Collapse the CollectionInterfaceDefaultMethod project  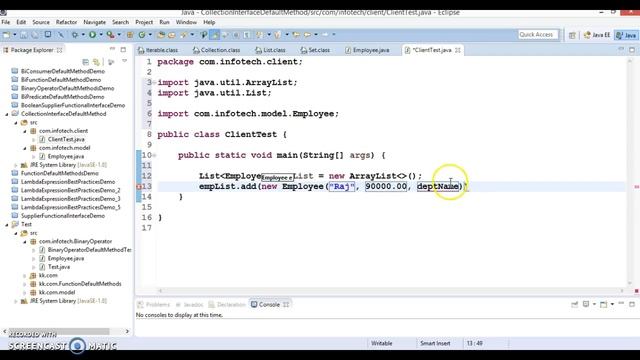point(7,114)
